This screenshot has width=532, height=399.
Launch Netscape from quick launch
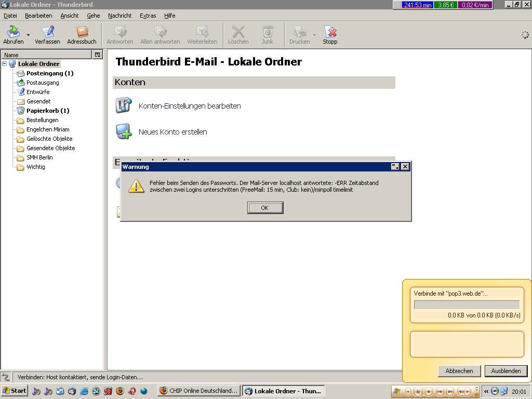tap(96, 391)
